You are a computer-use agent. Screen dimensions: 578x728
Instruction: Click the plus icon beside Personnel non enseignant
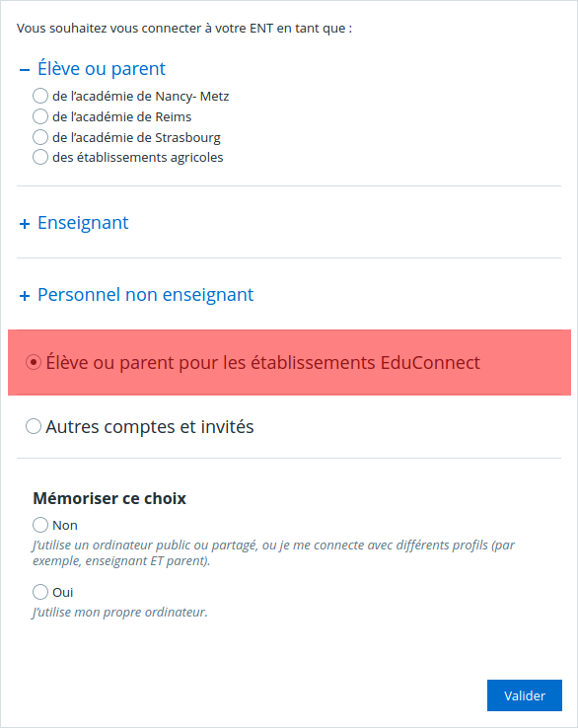tap(25, 296)
